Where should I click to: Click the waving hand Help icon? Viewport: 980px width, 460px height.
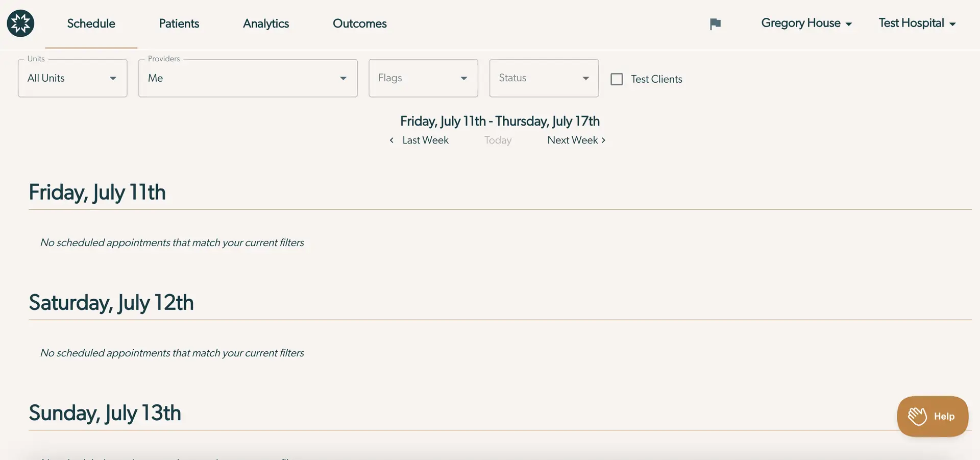click(x=917, y=416)
